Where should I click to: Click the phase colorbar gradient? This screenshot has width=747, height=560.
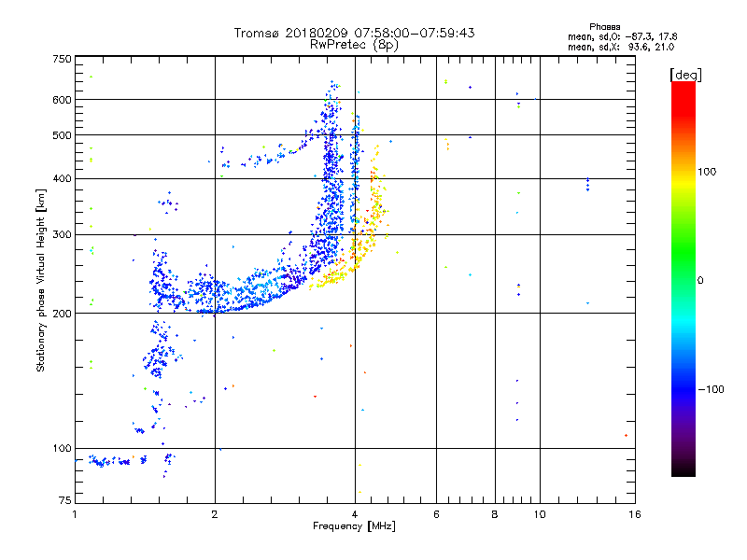tap(684, 278)
